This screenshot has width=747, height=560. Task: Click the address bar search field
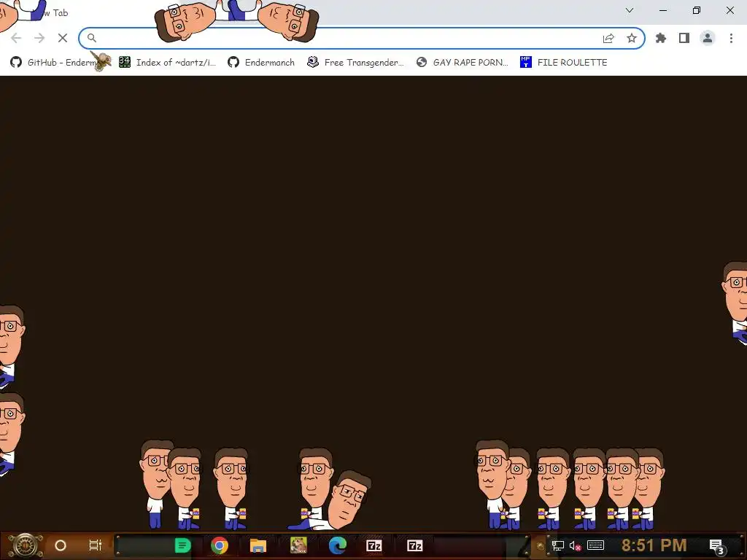pyautogui.click(x=362, y=38)
